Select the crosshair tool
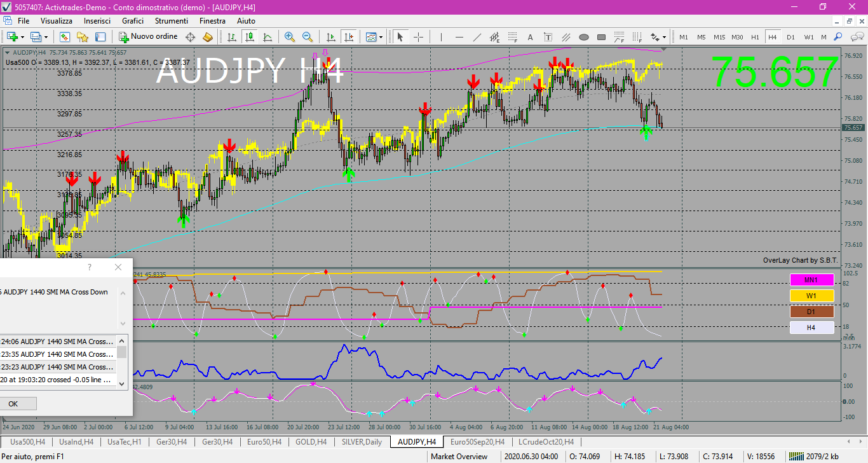868x463 pixels. (x=418, y=37)
